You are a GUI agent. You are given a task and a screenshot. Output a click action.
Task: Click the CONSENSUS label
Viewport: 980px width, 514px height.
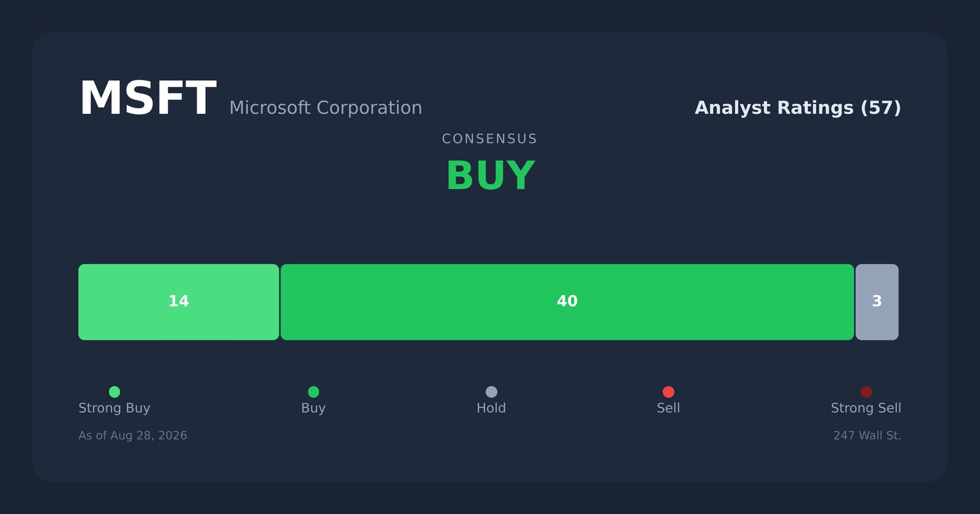pyautogui.click(x=490, y=139)
